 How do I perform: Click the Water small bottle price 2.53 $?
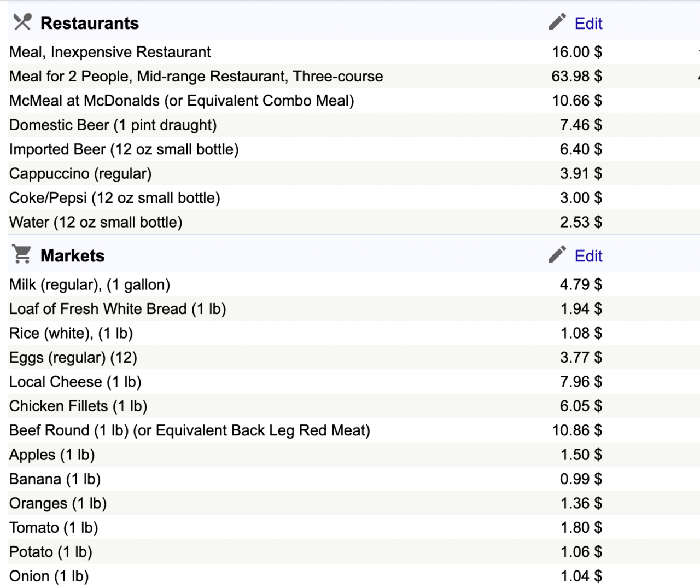[581, 222]
